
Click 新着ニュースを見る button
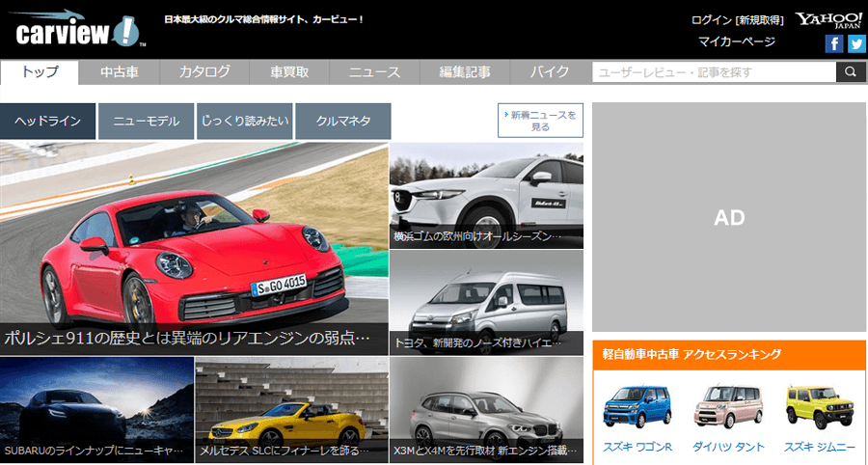pyautogui.click(x=540, y=121)
